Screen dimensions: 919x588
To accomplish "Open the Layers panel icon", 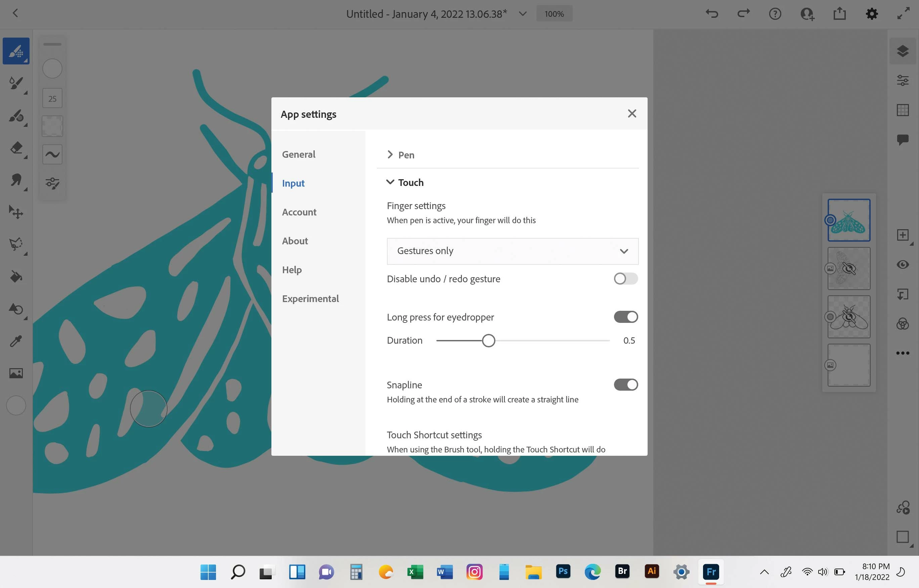I will pyautogui.click(x=903, y=51).
